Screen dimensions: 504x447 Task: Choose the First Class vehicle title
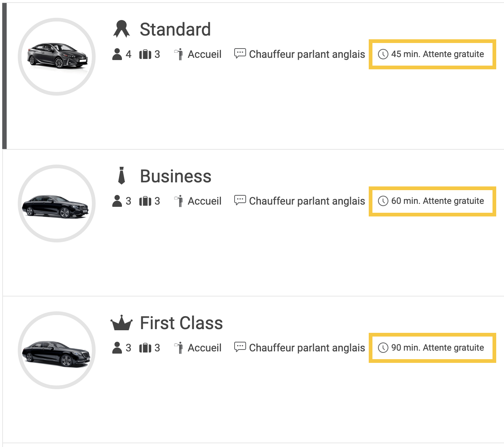coord(181,323)
